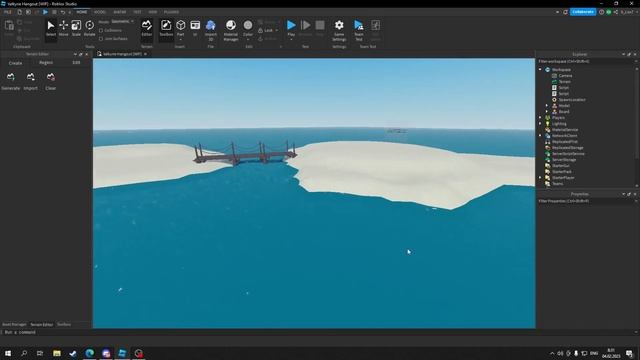Open the FILE menu

(7, 12)
